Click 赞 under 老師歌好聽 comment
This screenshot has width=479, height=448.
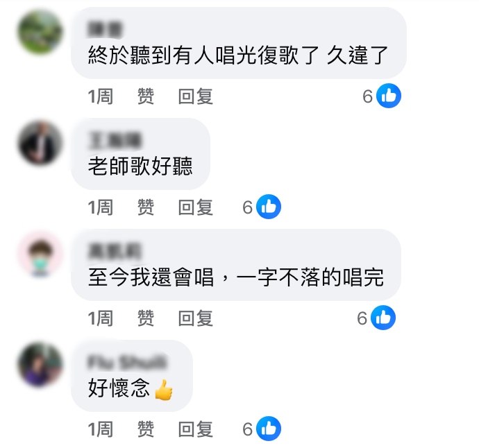[146, 207]
